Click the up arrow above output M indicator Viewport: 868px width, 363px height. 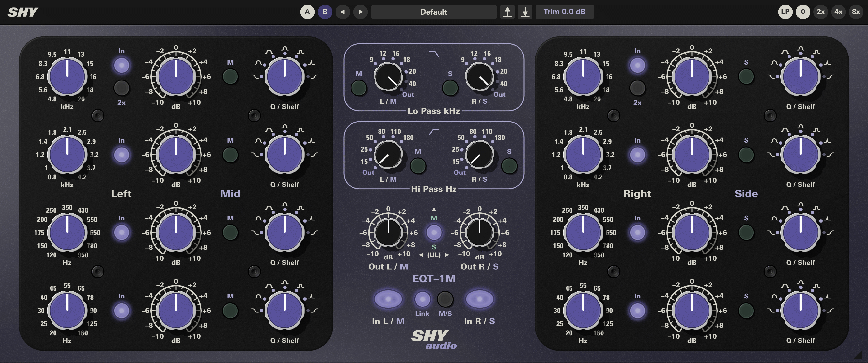434,209
